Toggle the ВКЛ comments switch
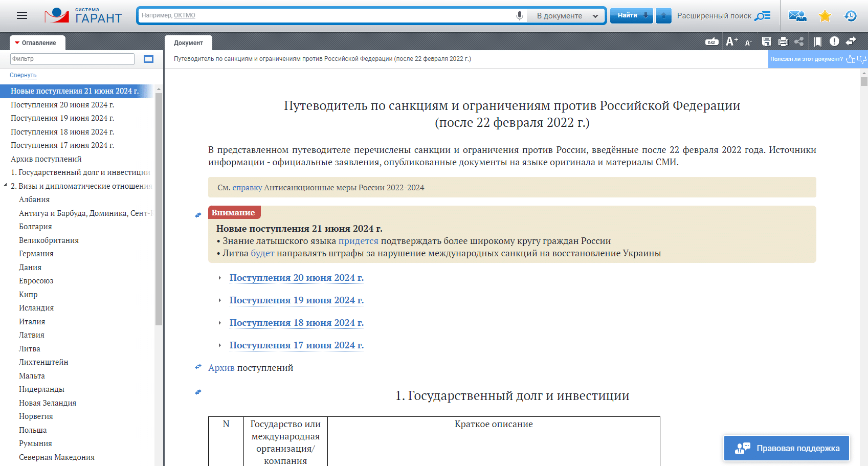The height and width of the screenshot is (466, 868). click(x=711, y=41)
